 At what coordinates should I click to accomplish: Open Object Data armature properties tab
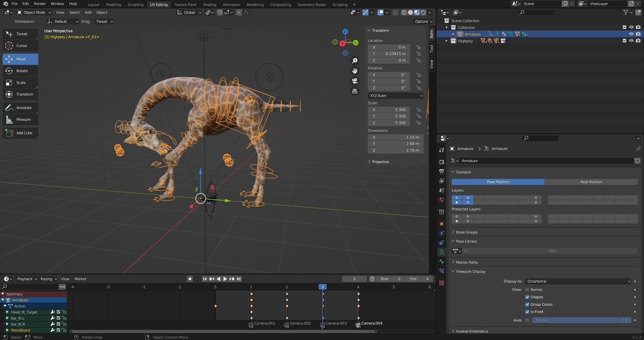(x=442, y=252)
